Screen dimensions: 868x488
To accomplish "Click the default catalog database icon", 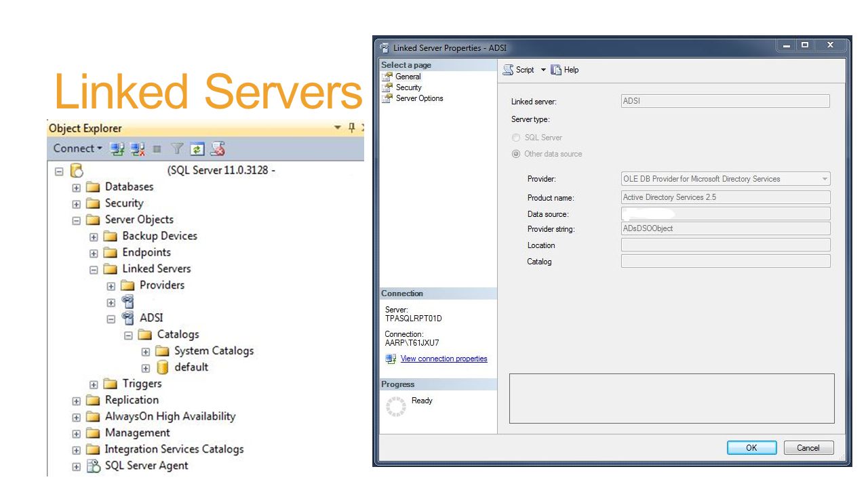I will click(163, 367).
